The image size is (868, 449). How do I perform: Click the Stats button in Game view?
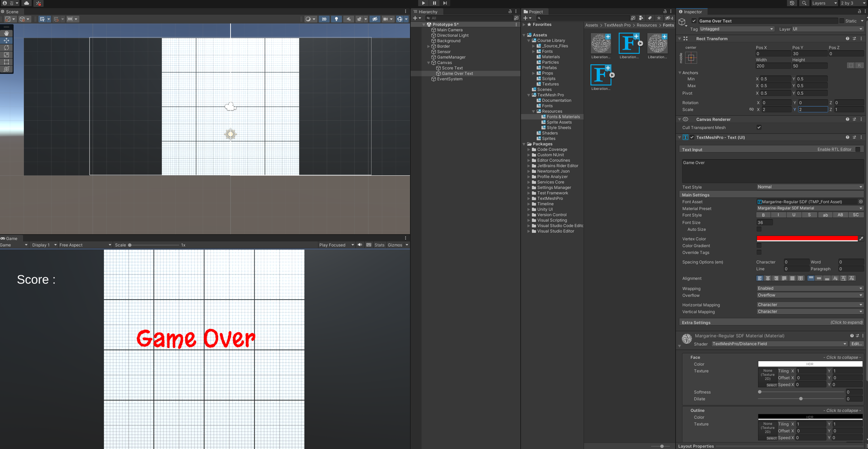point(379,245)
